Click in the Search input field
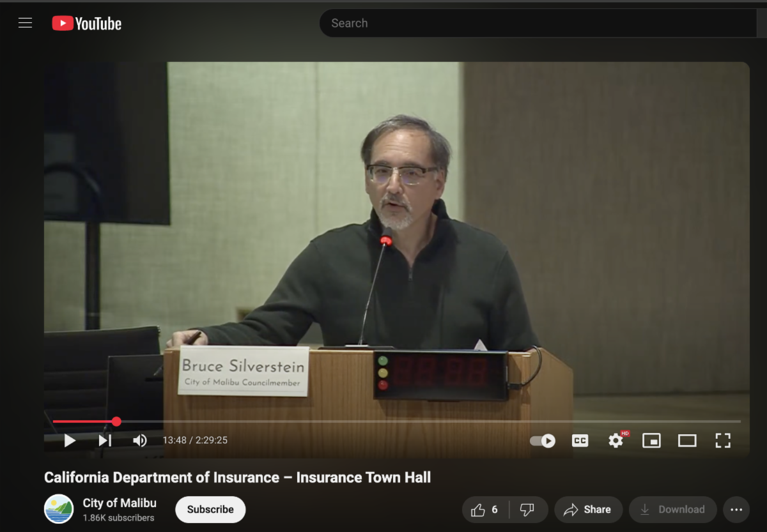Screen dimensions: 767x532 [x=537, y=24]
